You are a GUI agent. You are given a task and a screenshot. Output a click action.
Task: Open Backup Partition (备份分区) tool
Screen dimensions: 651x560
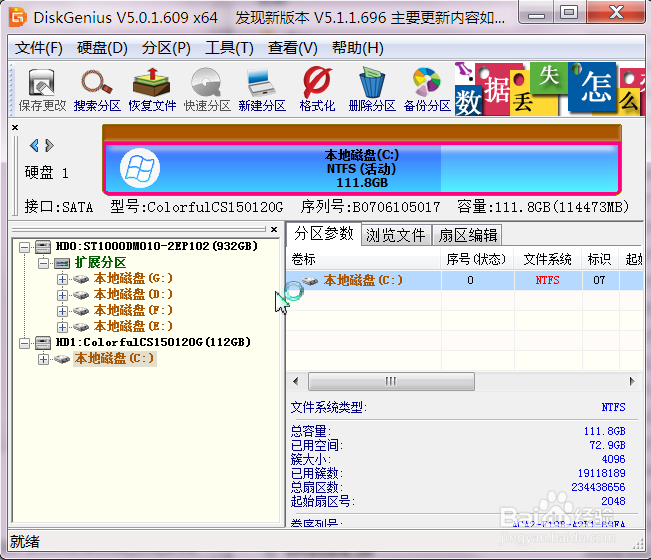tap(427, 90)
